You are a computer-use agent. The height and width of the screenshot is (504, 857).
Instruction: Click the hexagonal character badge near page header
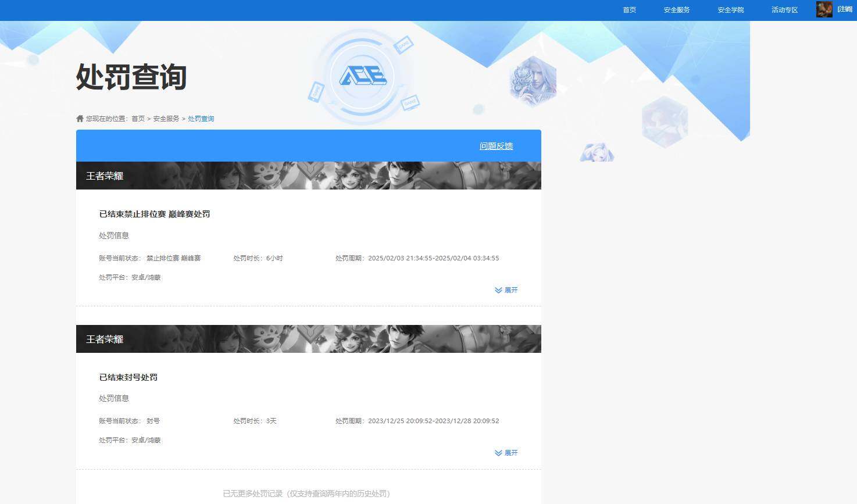point(533,80)
